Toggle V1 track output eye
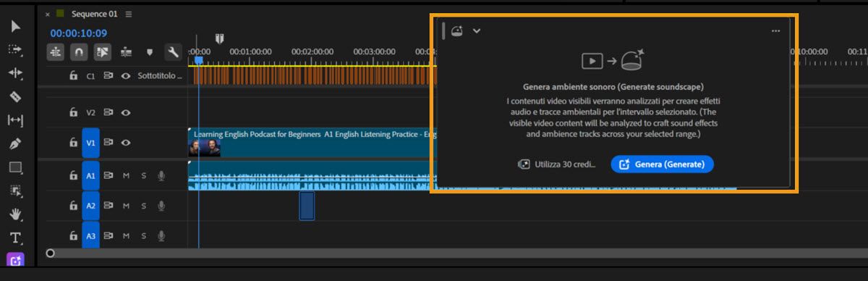Viewport: 868px width, 281px height. coord(126,143)
